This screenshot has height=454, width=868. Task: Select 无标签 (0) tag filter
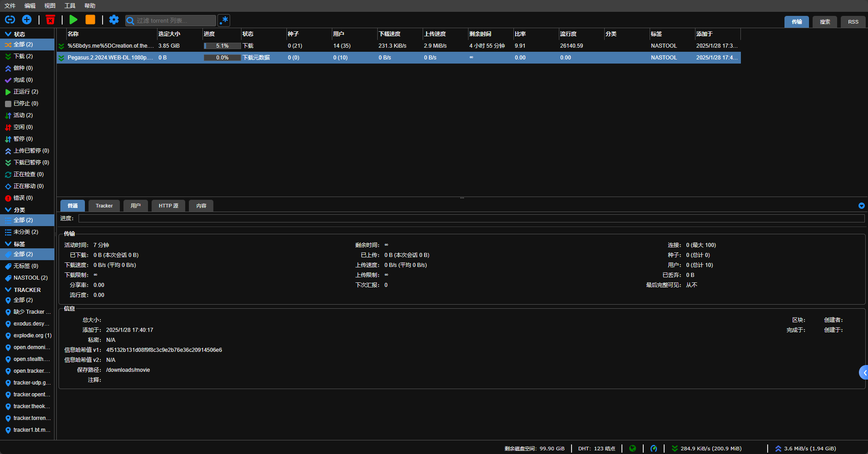point(27,266)
